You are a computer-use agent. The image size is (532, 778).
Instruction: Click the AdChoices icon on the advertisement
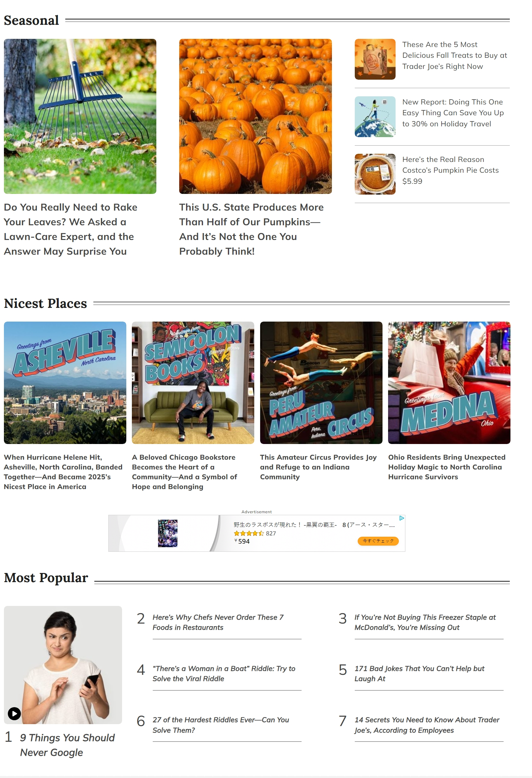(x=401, y=518)
